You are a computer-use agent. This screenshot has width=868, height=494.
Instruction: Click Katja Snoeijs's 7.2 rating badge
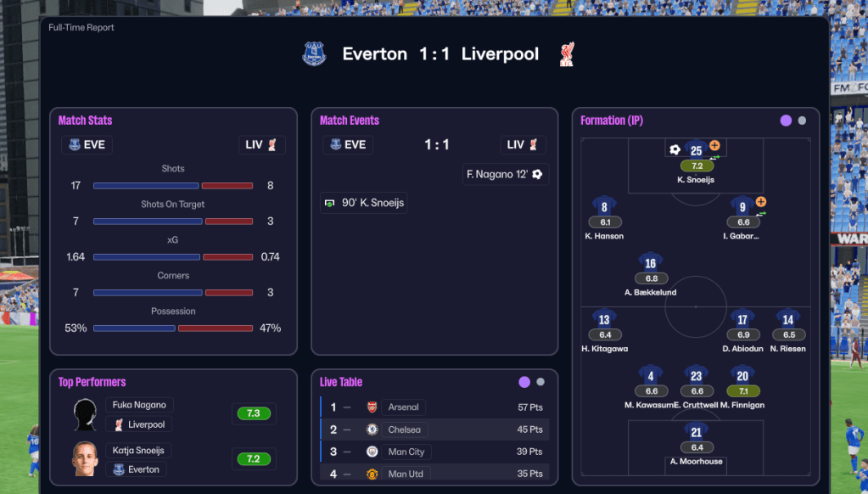tap(254, 459)
